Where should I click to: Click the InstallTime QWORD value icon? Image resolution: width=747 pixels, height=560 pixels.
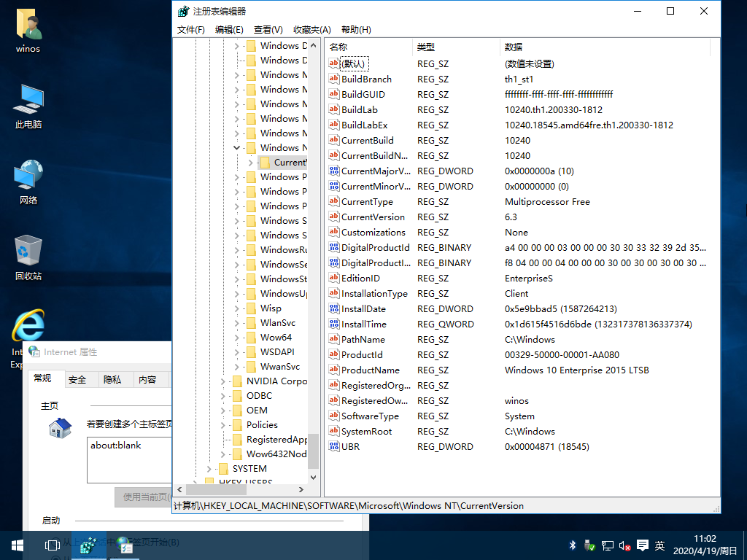click(334, 324)
